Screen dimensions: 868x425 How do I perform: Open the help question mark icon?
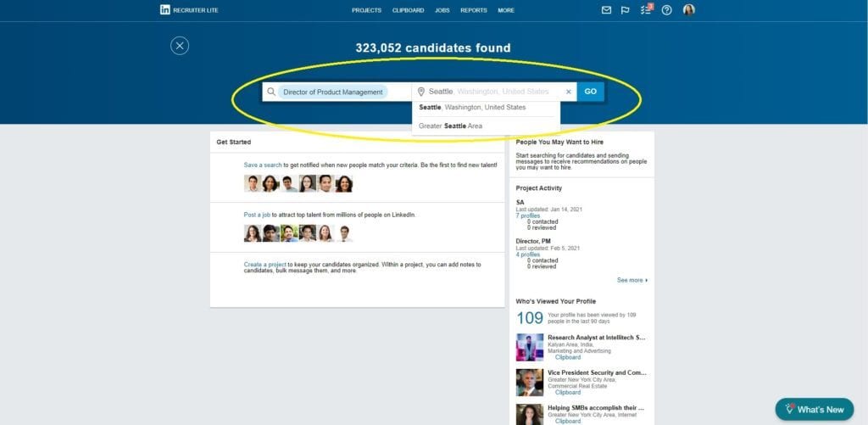pos(666,10)
